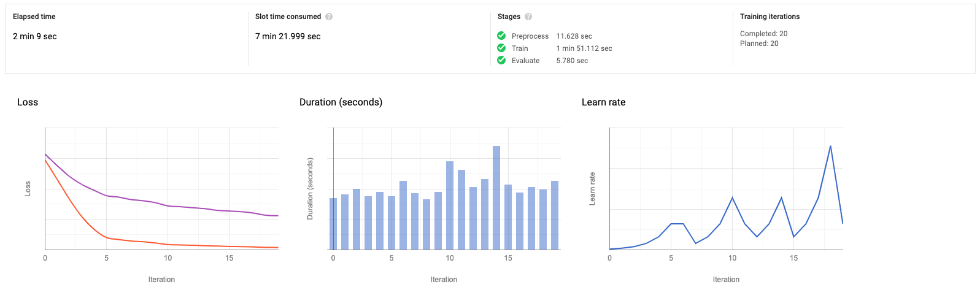The width and height of the screenshot is (980, 298).
Task: Click the Planned: 20 iterations text
Action: 759,44
